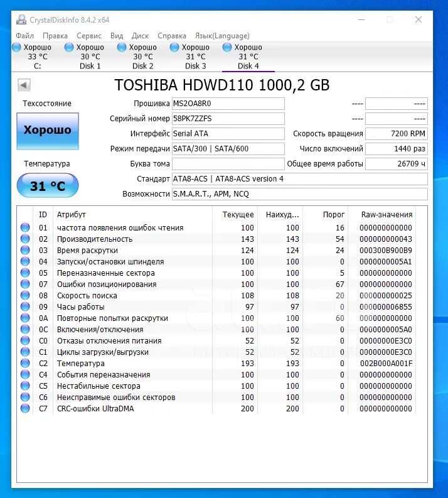Viewport: 448px width, 498px height.
Task: Open the Справка menu
Action: click(x=172, y=36)
